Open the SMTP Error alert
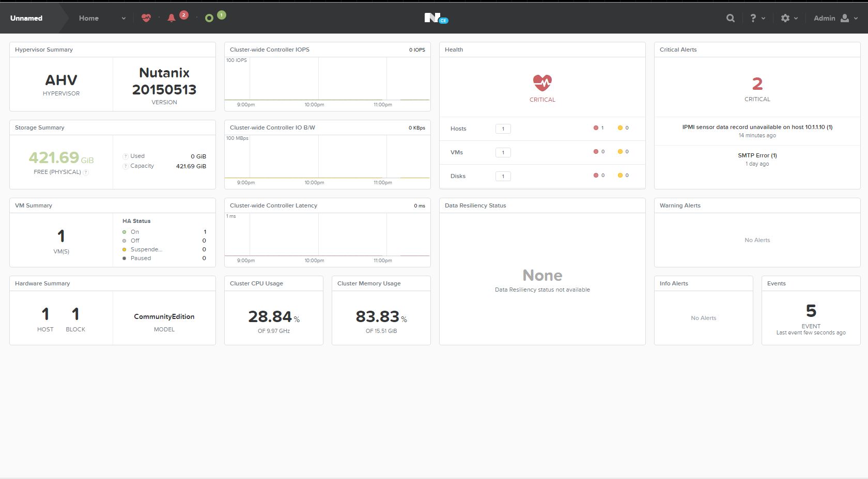This screenshot has height=479, width=868. [757, 155]
